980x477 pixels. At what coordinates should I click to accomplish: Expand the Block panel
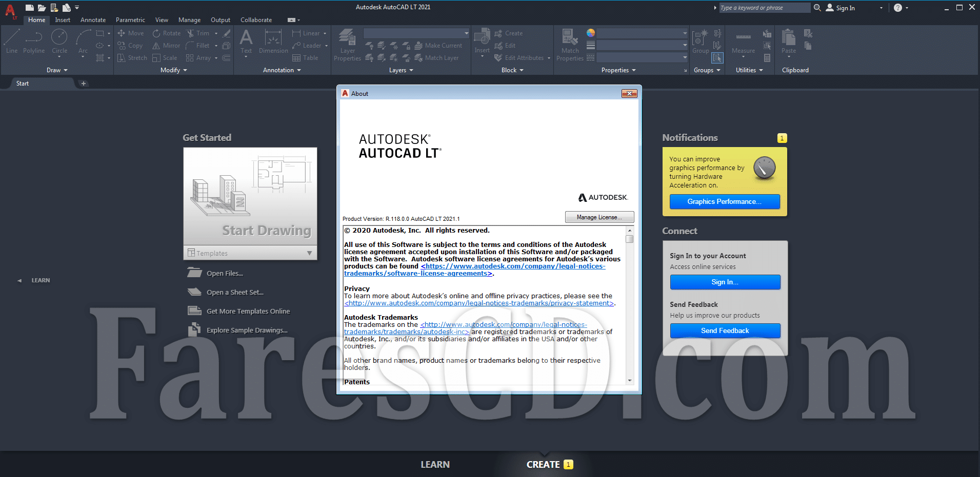click(x=512, y=70)
